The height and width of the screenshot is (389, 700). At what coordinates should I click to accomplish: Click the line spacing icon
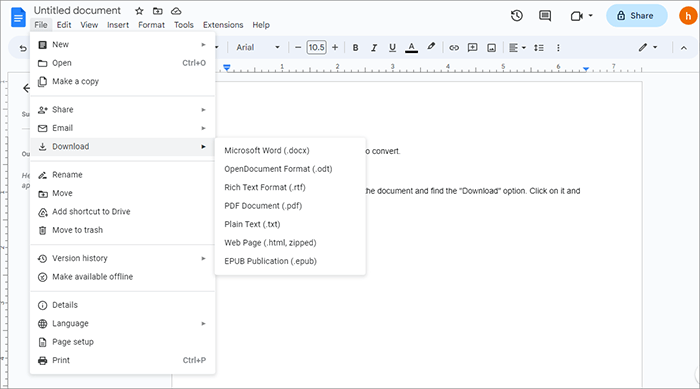(x=539, y=47)
